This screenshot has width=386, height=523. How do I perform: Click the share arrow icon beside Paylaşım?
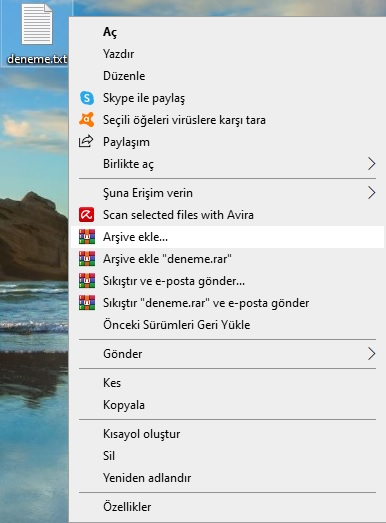point(86,141)
